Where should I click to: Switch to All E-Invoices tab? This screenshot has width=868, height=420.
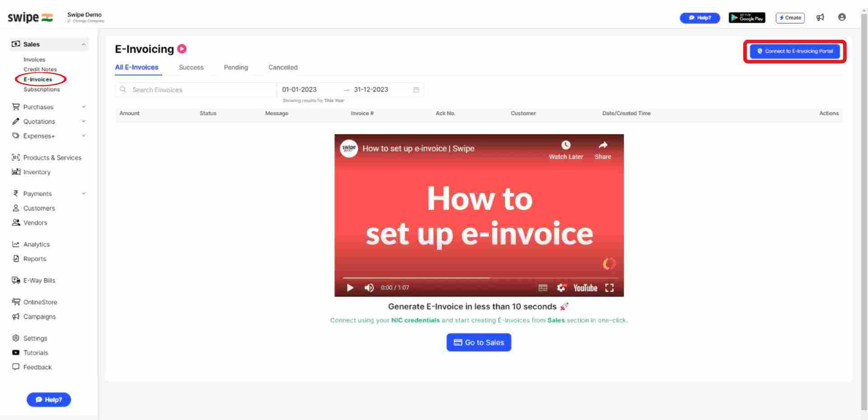(137, 67)
